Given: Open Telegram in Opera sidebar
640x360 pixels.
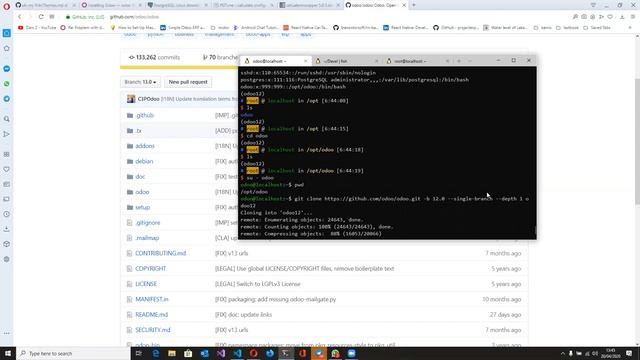Looking at the screenshot, I should (x=7, y=99).
